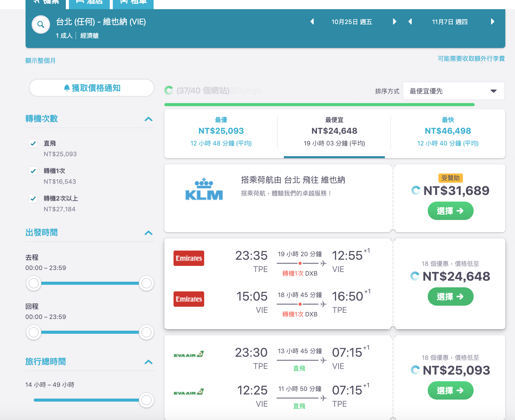Viewport: 515px width, 420px height.
Task: Click 直飛 label on the 12:25 flight
Action: click(x=299, y=406)
